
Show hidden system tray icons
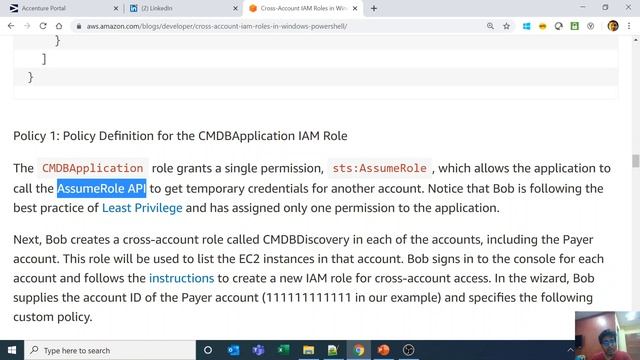point(570,350)
